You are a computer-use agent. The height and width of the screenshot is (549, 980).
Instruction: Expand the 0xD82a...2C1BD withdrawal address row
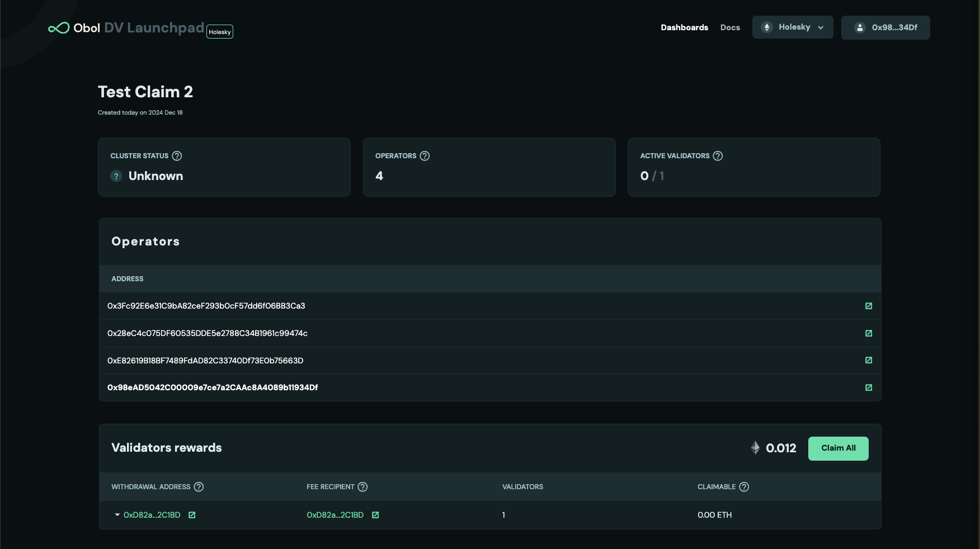pos(117,515)
